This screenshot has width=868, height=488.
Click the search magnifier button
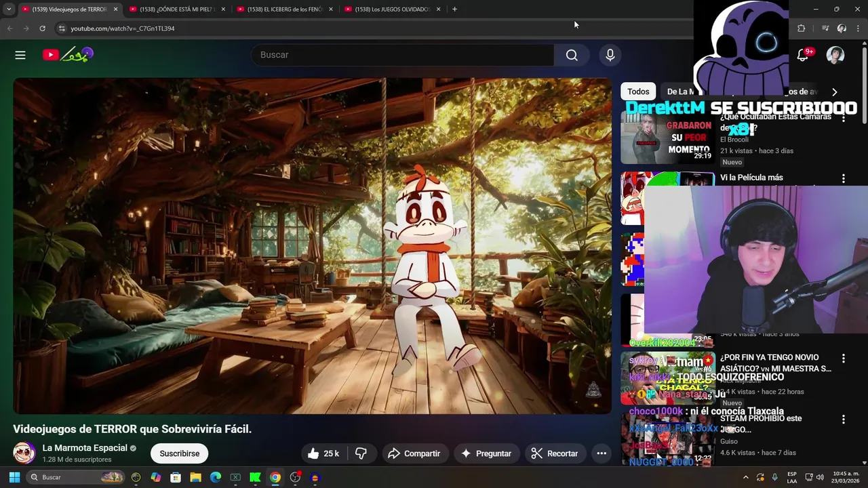(x=572, y=55)
